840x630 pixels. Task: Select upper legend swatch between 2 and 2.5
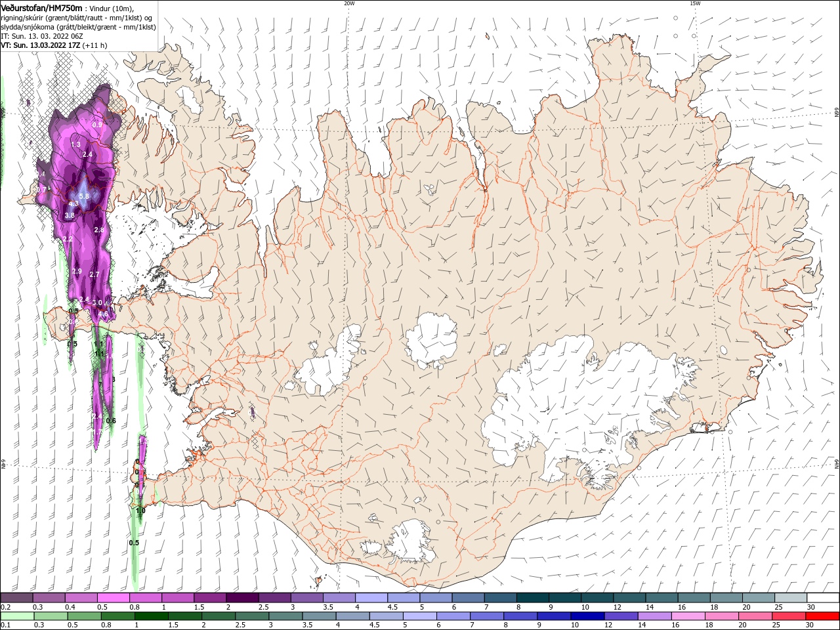click(x=241, y=598)
